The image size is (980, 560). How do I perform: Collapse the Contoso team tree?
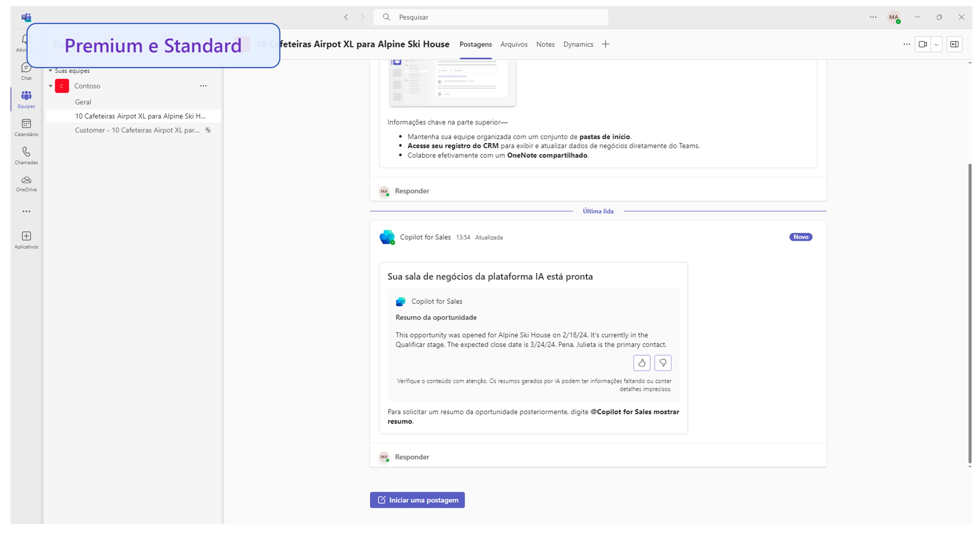[50, 86]
